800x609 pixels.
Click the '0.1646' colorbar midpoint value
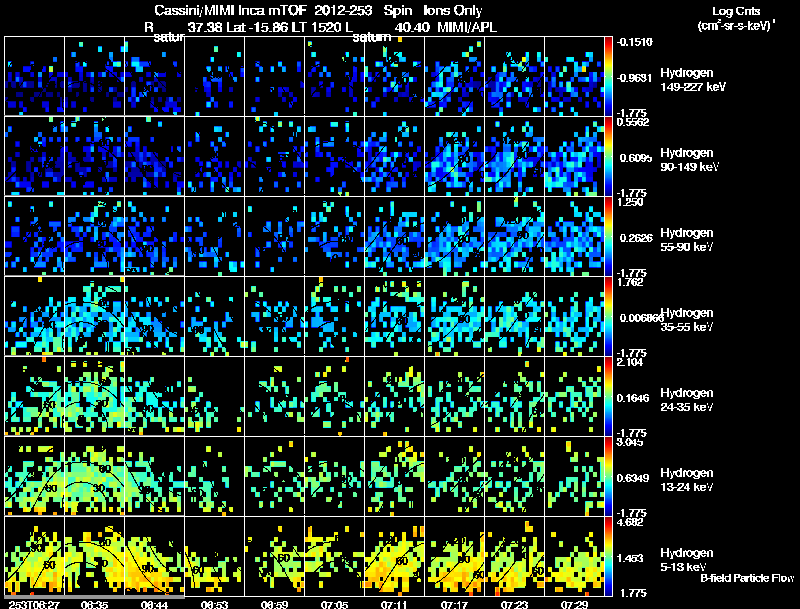pos(634,398)
